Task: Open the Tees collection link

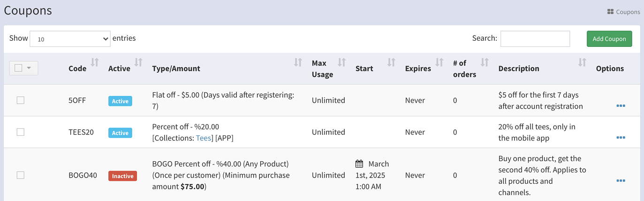Action: (x=204, y=138)
